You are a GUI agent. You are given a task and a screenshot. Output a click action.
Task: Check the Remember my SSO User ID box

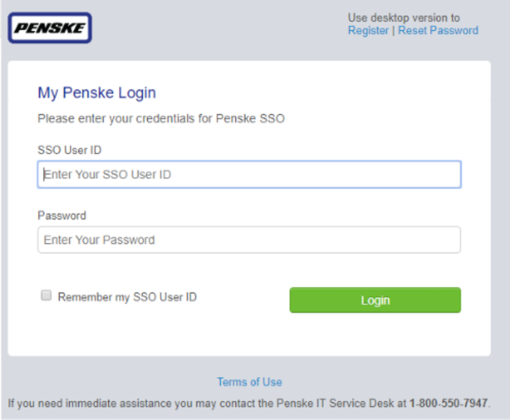click(46, 295)
